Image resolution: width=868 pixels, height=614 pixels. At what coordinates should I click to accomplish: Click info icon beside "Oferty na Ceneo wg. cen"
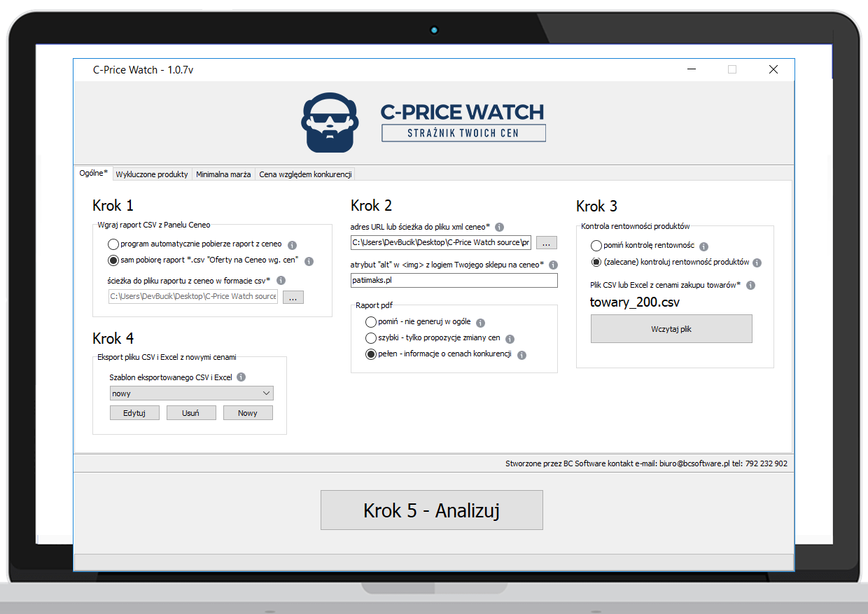(309, 261)
